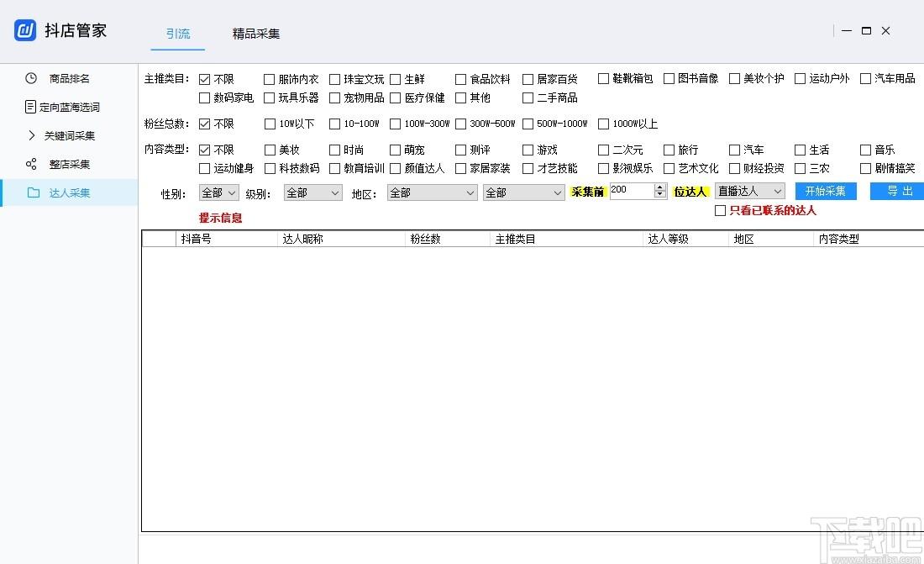Check the 食品饮料 category
The width and height of the screenshot is (924, 564).
pyautogui.click(x=461, y=79)
